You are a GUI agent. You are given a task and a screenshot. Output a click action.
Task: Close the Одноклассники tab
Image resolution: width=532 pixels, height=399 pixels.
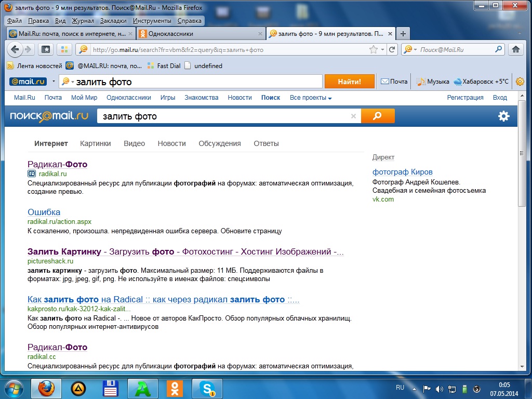click(260, 34)
